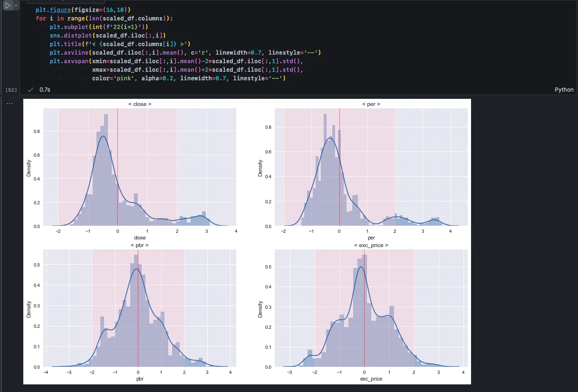Click the execution count [52] label

tap(11, 90)
